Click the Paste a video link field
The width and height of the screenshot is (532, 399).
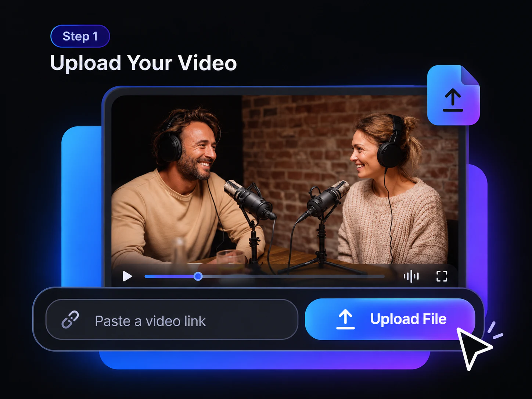(x=172, y=319)
